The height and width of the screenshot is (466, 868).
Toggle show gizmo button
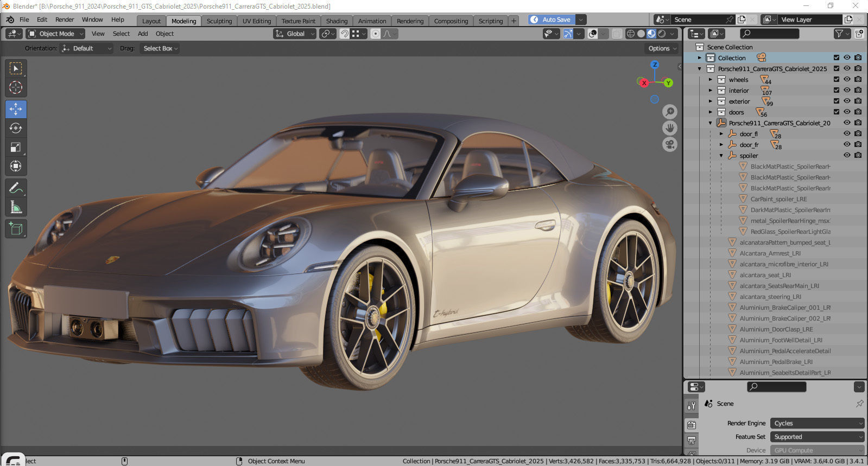tap(568, 34)
